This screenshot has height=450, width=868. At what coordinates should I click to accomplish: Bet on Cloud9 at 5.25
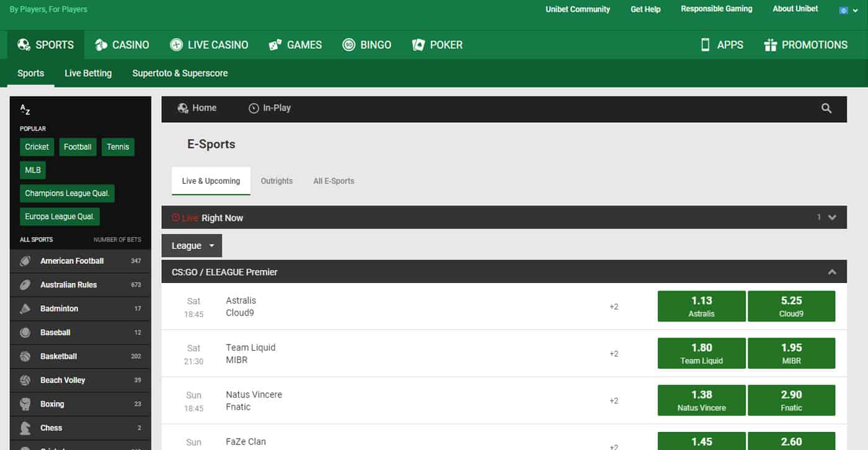[x=791, y=307]
